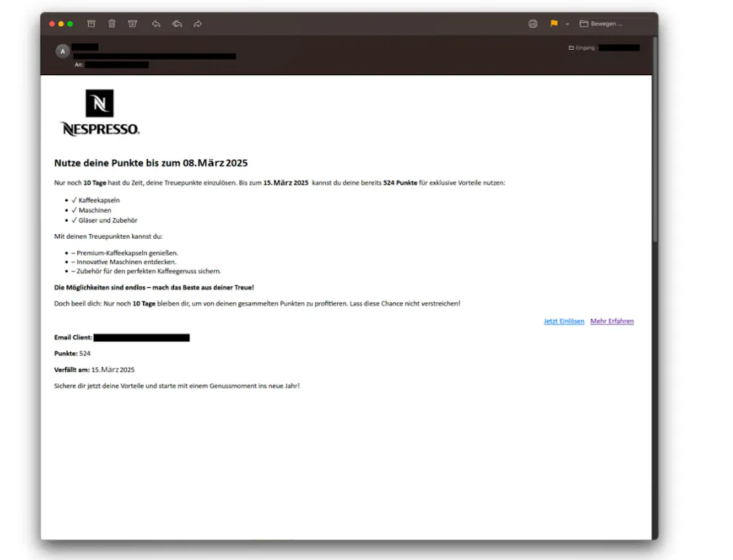733x560 pixels.
Task: Click the 'Kaffeekapseln' list item
Action: coord(96,200)
